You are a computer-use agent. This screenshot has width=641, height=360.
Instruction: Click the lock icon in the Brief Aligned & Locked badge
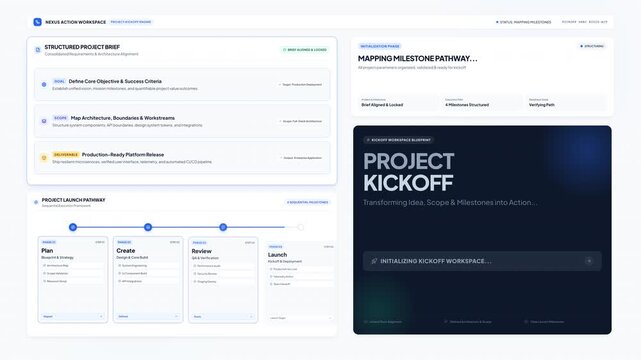click(285, 50)
